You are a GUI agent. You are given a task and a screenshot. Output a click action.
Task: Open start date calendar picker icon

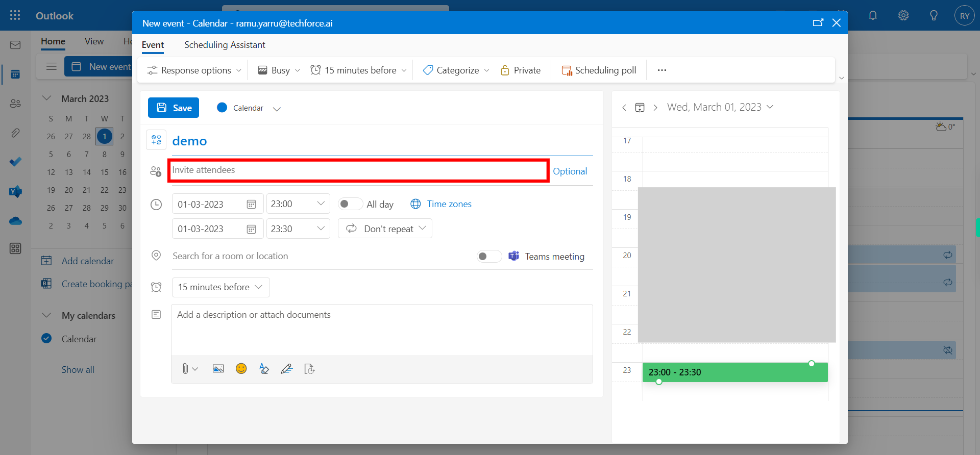[251, 204]
